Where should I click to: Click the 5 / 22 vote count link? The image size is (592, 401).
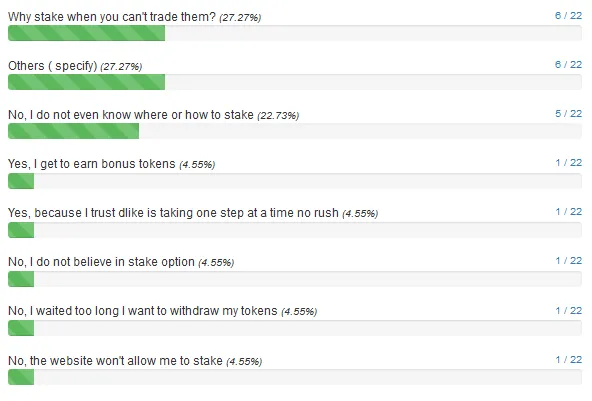pos(568,114)
